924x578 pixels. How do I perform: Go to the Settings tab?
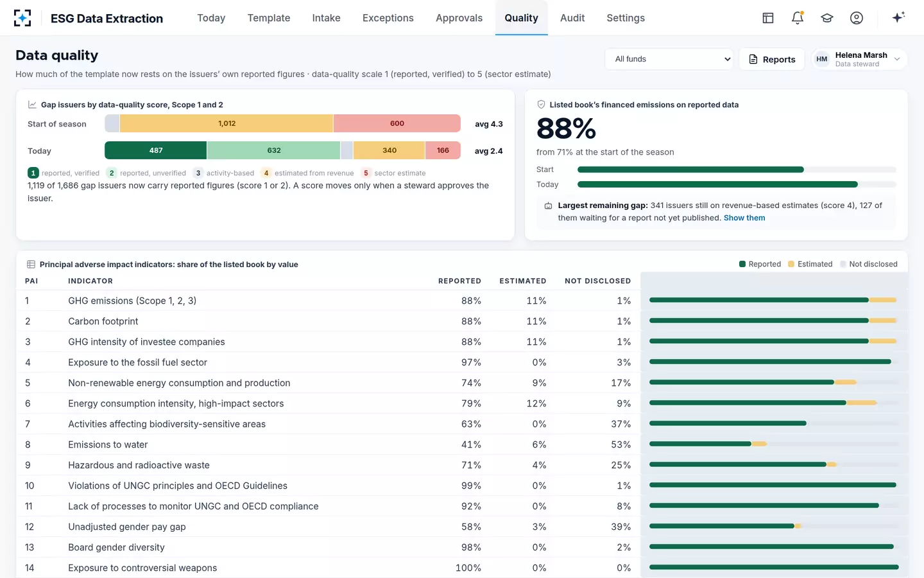click(x=626, y=18)
